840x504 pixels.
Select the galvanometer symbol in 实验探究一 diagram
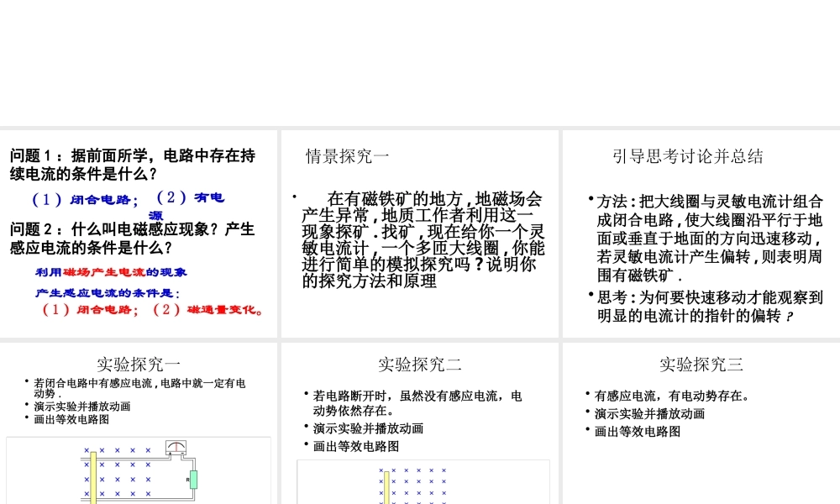pos(175,447)
